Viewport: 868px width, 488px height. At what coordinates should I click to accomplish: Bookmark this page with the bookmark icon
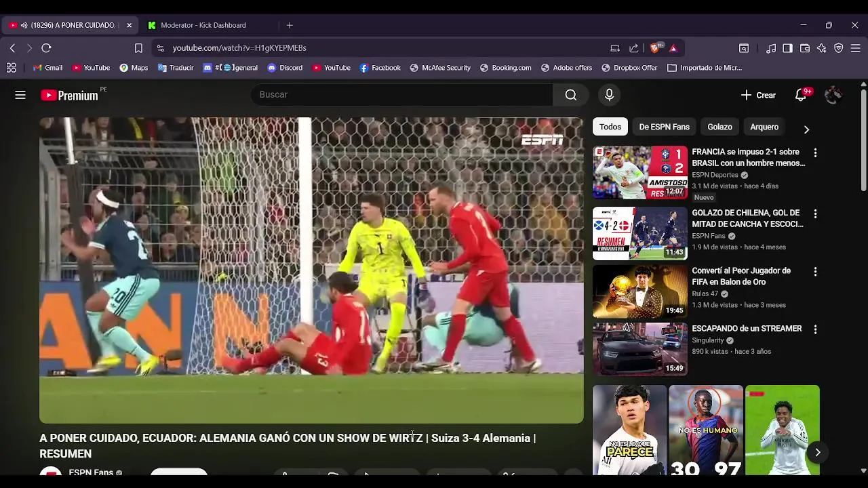coord(138,48)
